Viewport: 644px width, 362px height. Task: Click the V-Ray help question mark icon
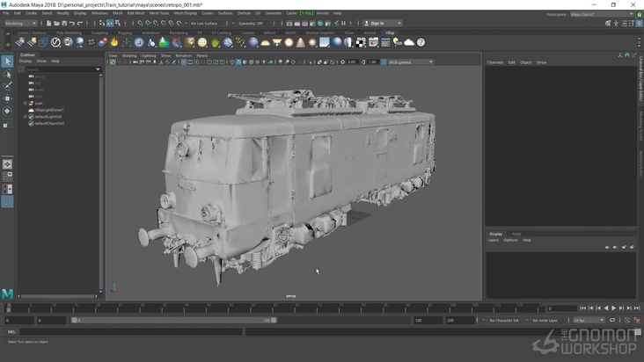421,42
